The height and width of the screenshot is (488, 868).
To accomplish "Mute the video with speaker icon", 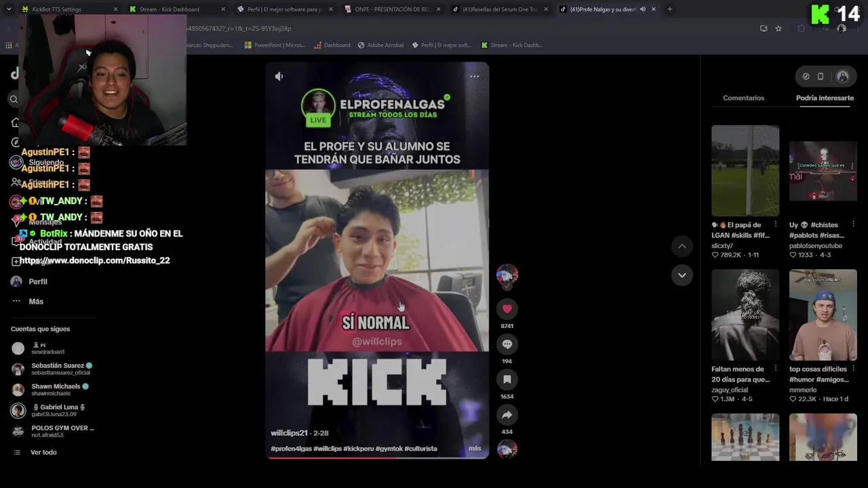I will coord(279,77).
